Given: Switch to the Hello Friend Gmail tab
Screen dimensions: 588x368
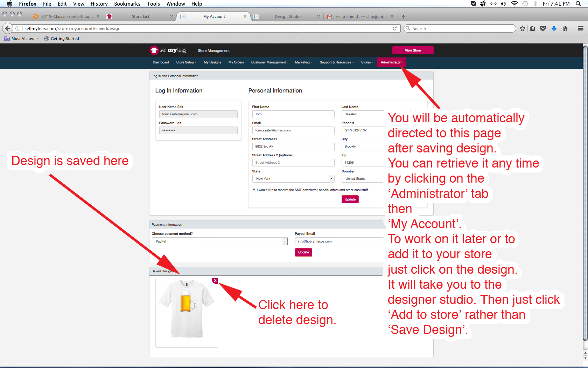Looking at the screenshot, I should coord(360,16).
